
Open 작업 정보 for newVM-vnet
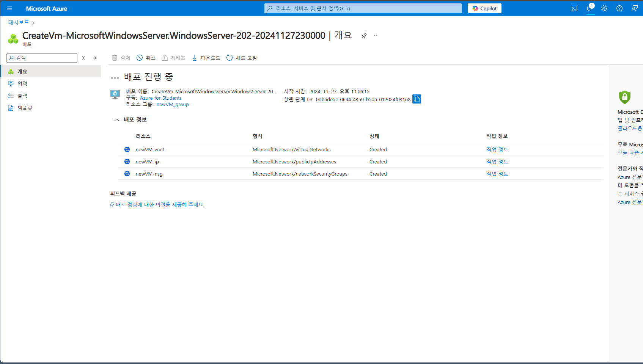coord(497,149)
